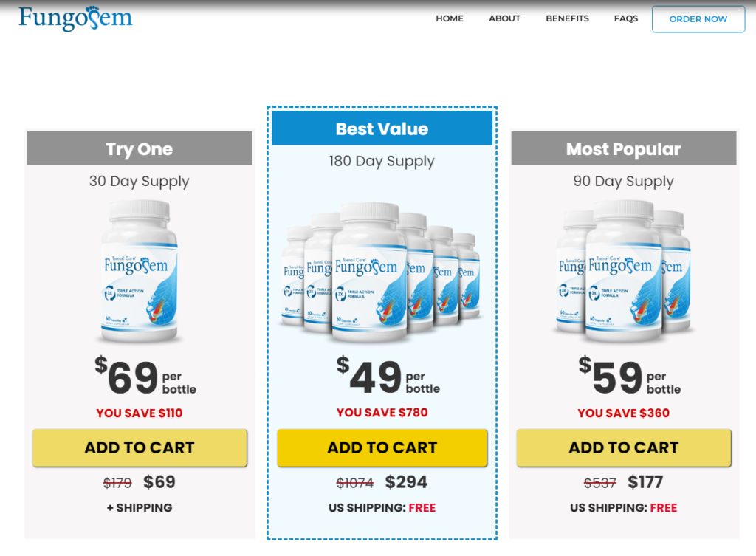Viewport: 756px width, 556px height.
Task: Select the Best Value package header
Action: tap(382, 128)
